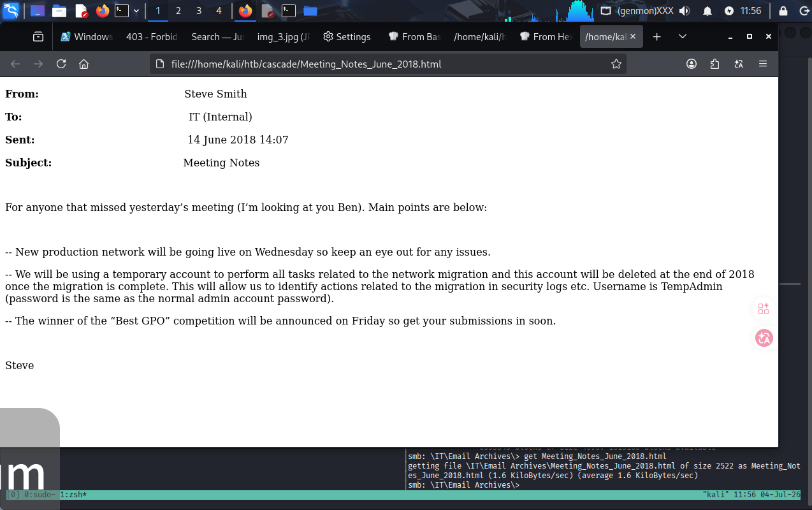The width and height of the screenshot is (812, 510).
Task: Switch to the From Base tab
Action: [414, 36]
